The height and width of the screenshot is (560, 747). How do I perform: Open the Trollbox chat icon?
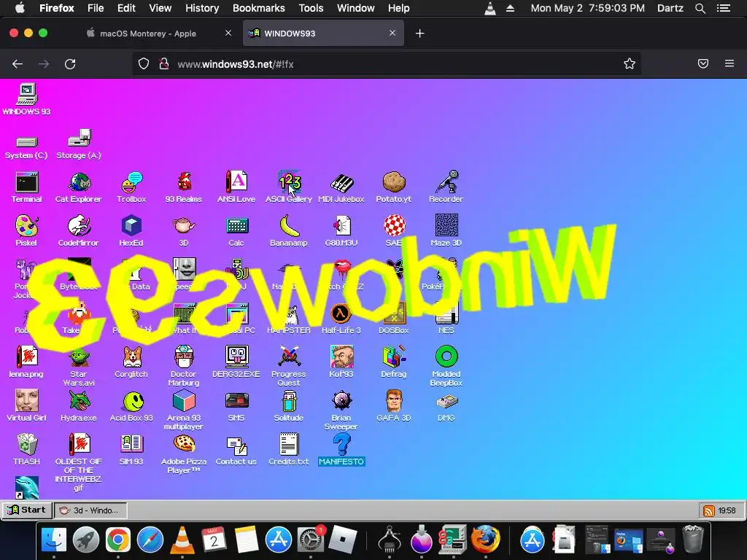(x=131, y=187)
